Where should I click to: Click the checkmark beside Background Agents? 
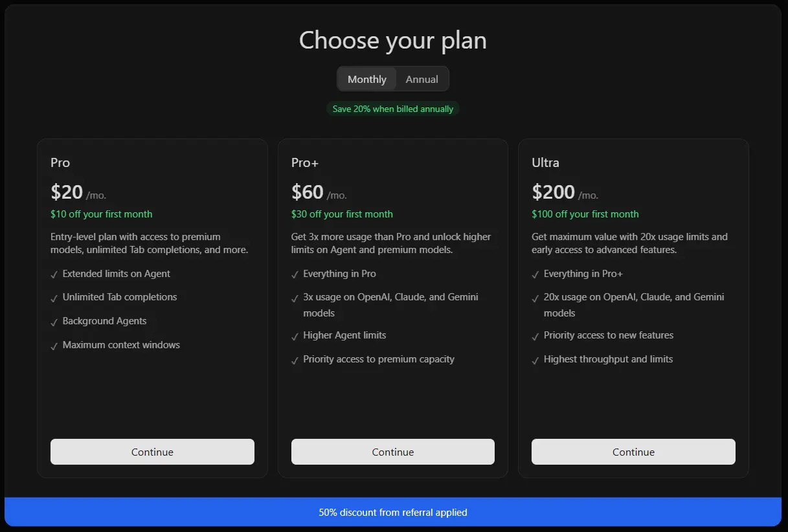54,322
